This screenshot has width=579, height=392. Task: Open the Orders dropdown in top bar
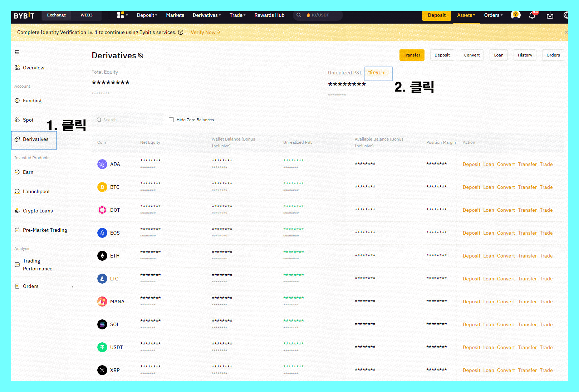pos(493,15)
